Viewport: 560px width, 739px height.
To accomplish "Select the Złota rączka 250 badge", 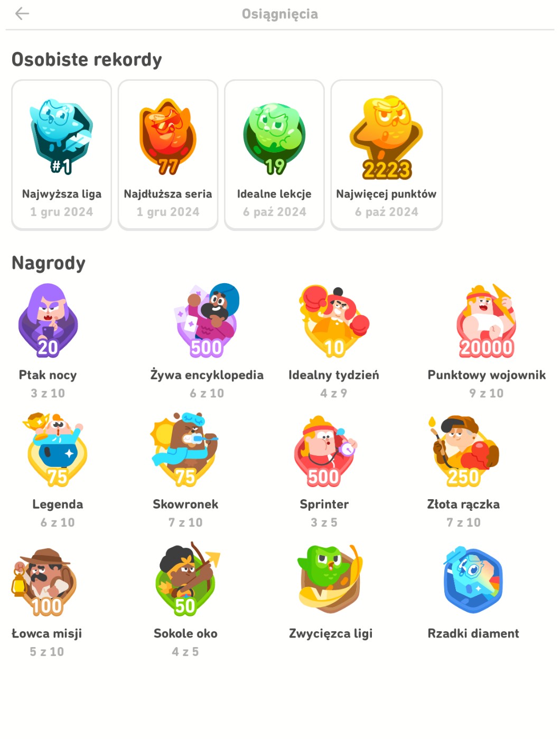I will click(463, 451).
